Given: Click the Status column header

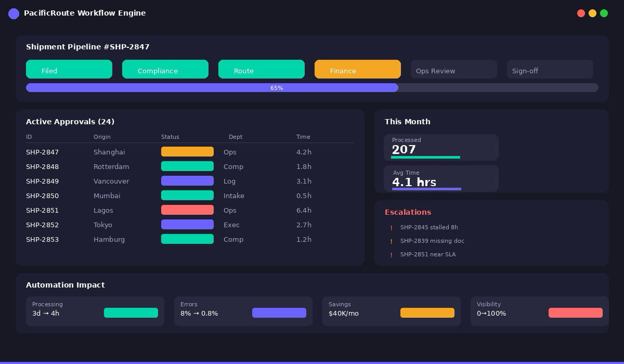Looking at the screenshot, I should tap(170, 137).
